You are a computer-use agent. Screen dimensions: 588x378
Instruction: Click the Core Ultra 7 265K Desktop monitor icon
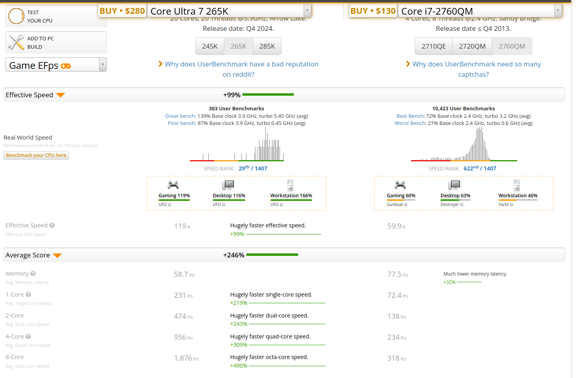pyautogui.click(x=228, y=185)
